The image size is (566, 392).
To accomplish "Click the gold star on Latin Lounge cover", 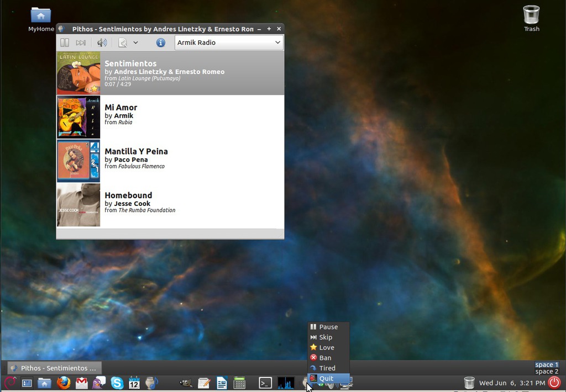I will (x=94, y=88).
